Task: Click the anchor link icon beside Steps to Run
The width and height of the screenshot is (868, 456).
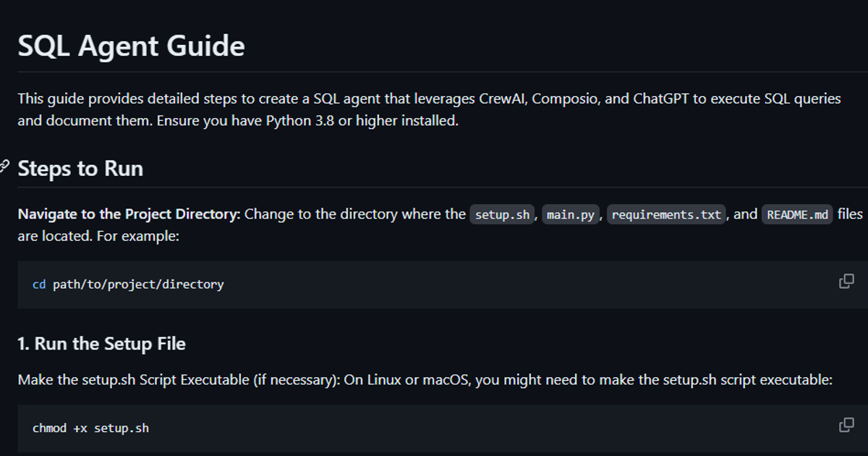Action: [4, 167]
